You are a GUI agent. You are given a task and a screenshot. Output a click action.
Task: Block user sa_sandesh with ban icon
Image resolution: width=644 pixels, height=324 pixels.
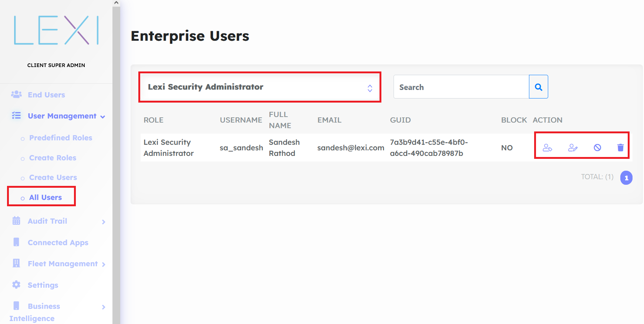597,148
